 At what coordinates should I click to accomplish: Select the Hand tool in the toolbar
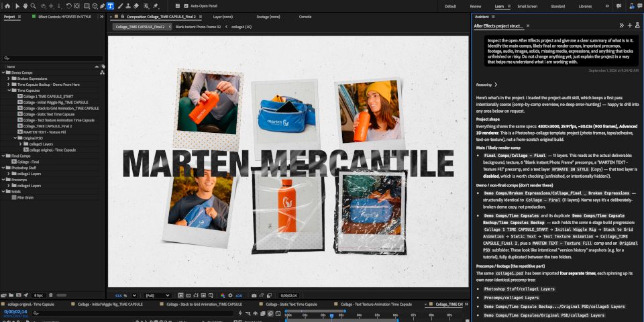(25, 6)
